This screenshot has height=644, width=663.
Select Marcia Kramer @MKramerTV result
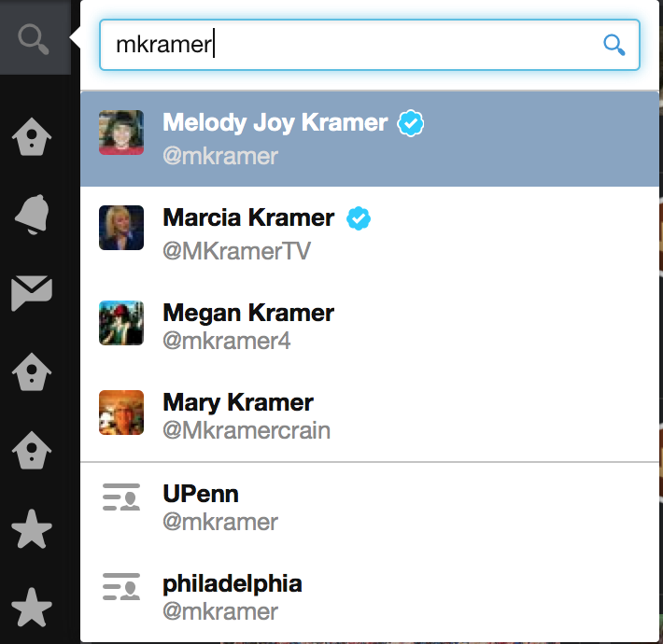pos(369,233)
